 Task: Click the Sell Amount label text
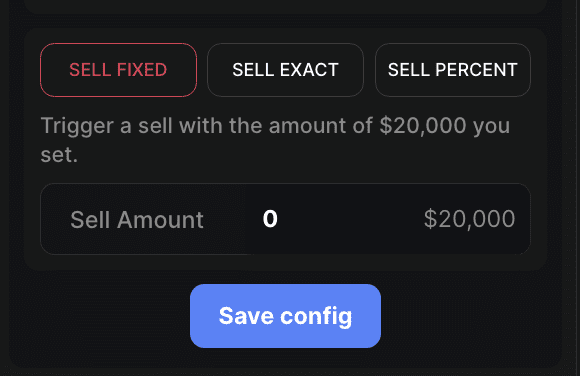pyautogui.click(x=137, y=220)
